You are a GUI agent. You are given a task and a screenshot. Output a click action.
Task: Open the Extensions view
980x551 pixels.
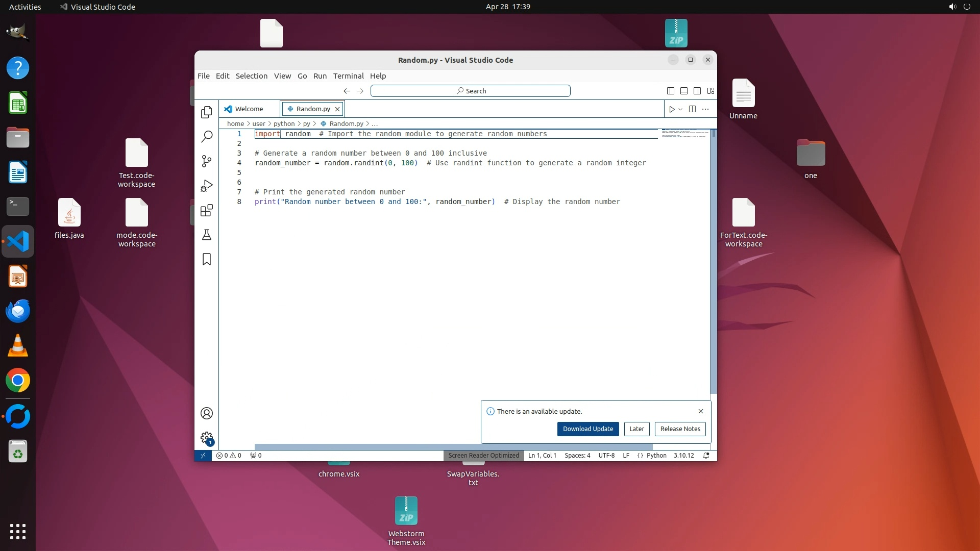tap(206, 210)
